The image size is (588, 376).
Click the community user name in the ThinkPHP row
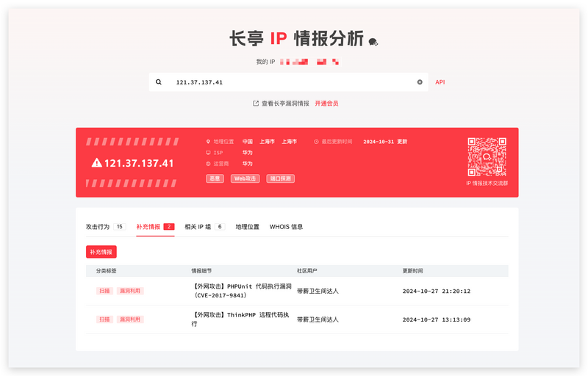tap(318, 319)
